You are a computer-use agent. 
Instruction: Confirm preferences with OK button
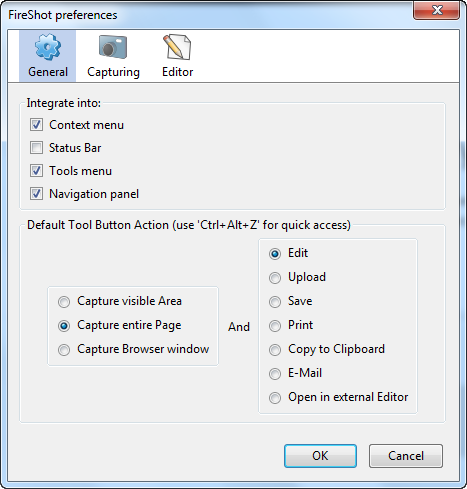pyautogui.click(x=320, y=456)
